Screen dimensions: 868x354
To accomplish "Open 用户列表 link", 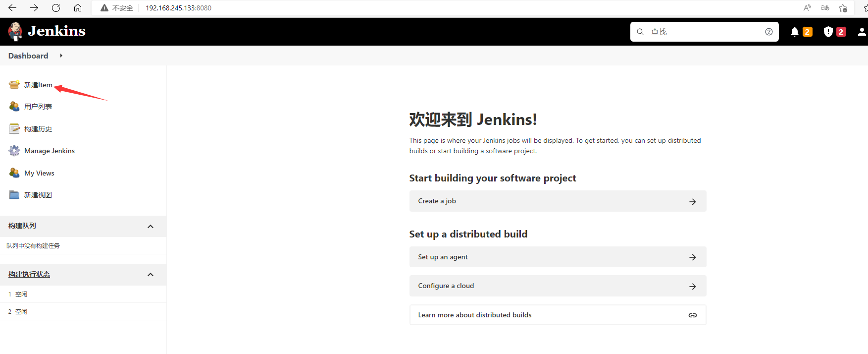I will pyautogui.click(x=38, y=107).
